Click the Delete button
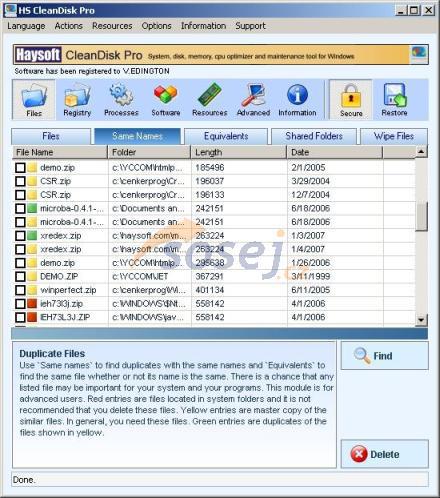Screen dimensions: 440x498 [x=385, y=454]
